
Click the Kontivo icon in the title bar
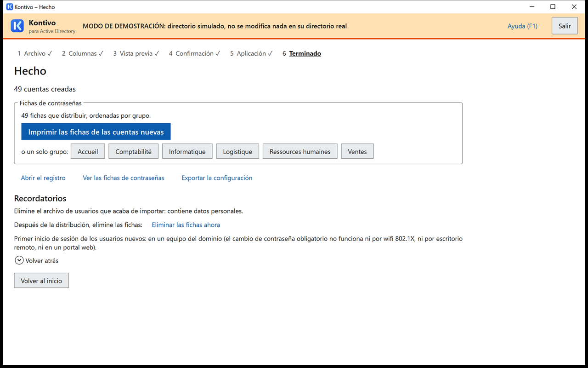9,7
